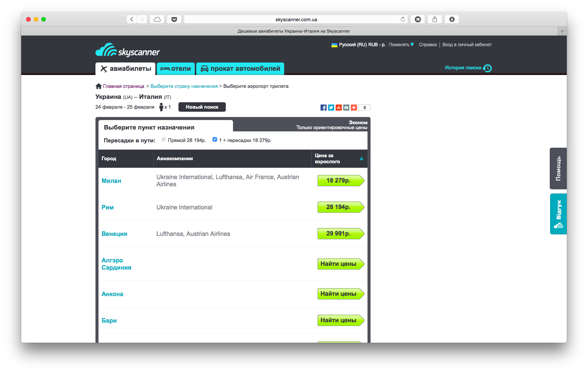This screenshot has width=588, height=373.
Task: Open the Safari downloads icon
Action: (x=452, y=19)
